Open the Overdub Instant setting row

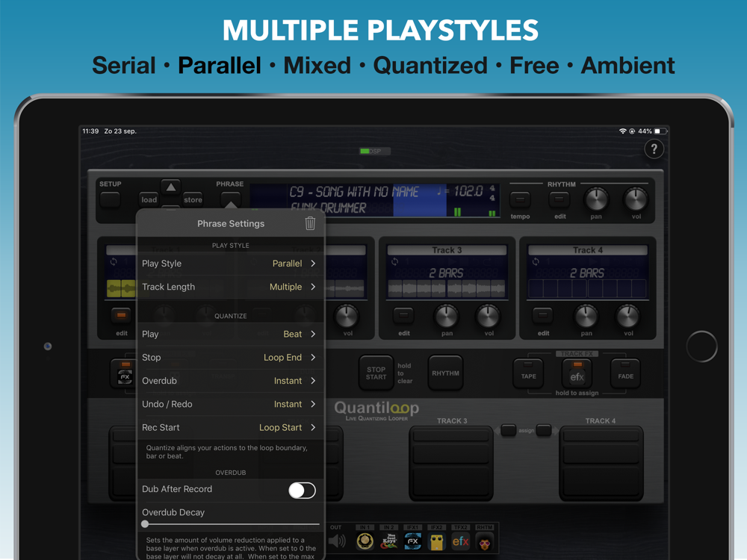(x=231, y=381)
